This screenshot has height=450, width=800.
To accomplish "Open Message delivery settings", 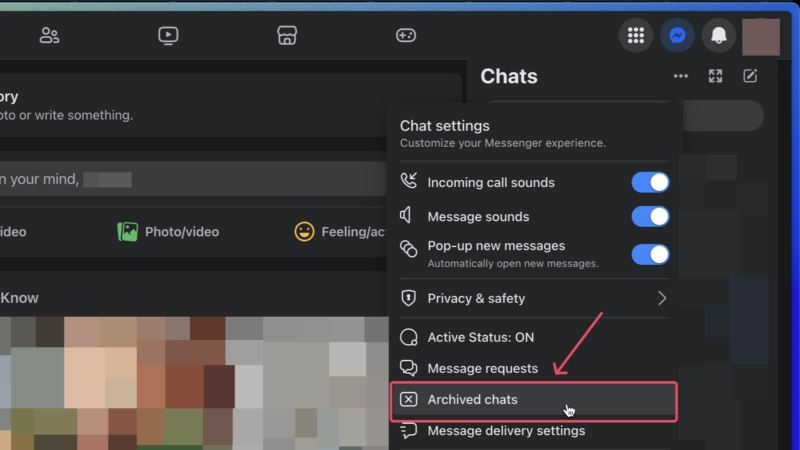I will (534, 431).
